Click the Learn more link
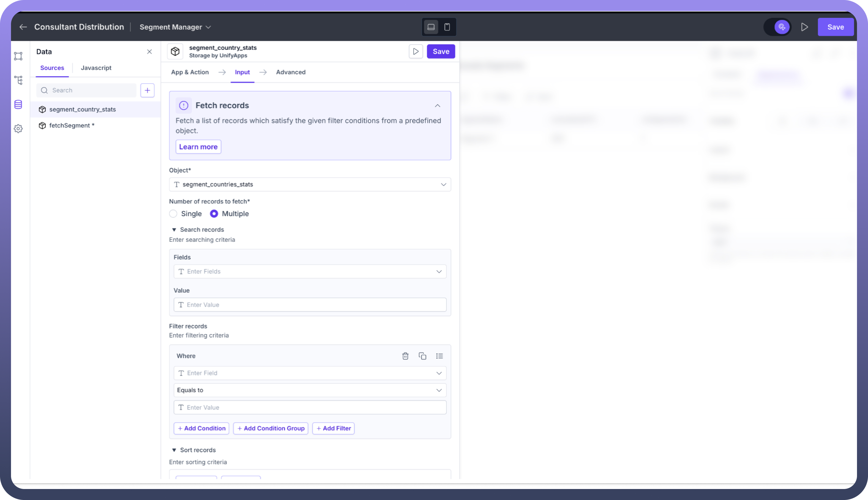The image size is (868, 500). click(x=198, y=147)
